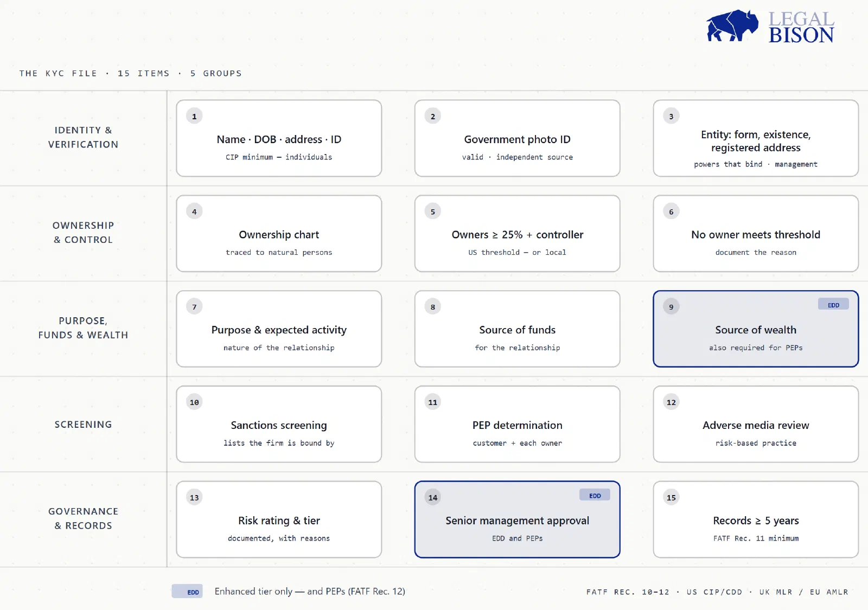The height and width of the screenshot is (610, 868).
Task: Click the Screening group label
Action: [83, 425]
